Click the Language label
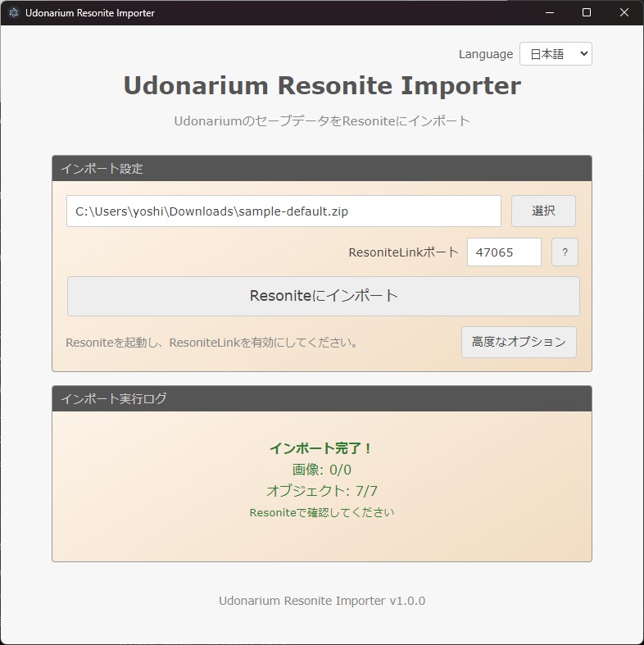The height and width of the screenshot is (645, 644). (486, 54)
